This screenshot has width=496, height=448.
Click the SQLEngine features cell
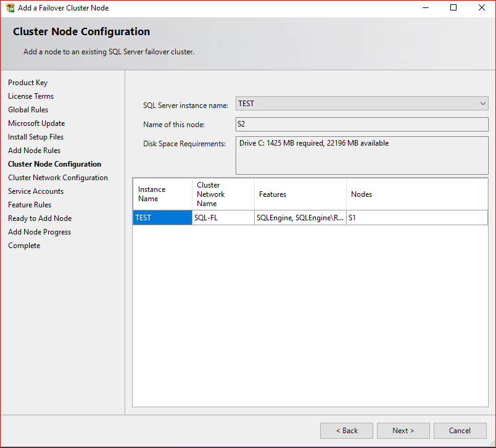(x=300, y=218)
